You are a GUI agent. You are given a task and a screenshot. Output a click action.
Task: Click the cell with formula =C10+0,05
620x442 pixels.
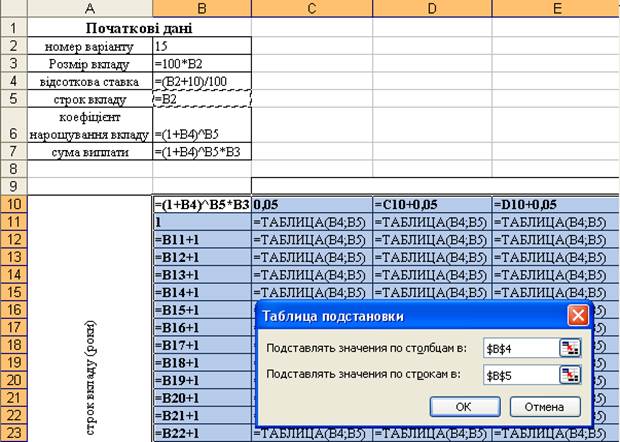pos(431,204)
